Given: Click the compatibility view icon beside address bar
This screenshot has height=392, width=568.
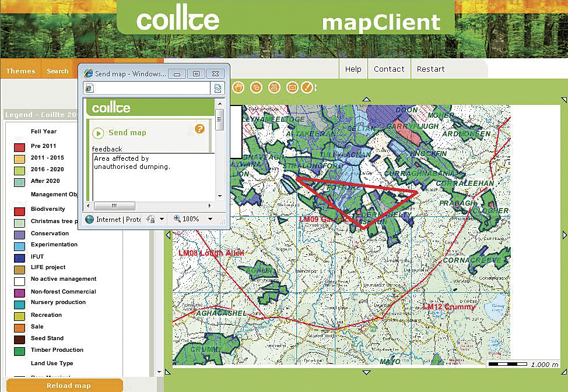Looking at the screenshot, I should 218,88.
